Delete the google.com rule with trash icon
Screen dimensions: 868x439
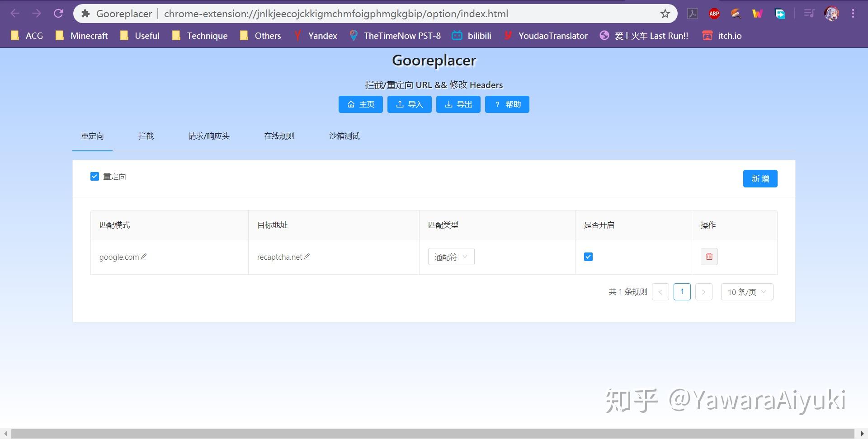[709, 257]
